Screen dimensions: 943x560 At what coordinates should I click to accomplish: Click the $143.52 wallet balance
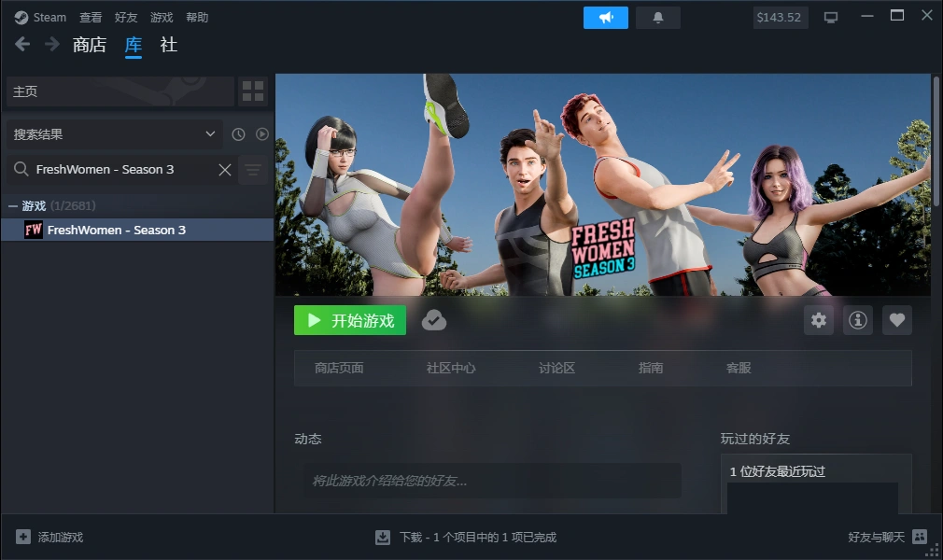pyautogui.click(x=780, y=18)
